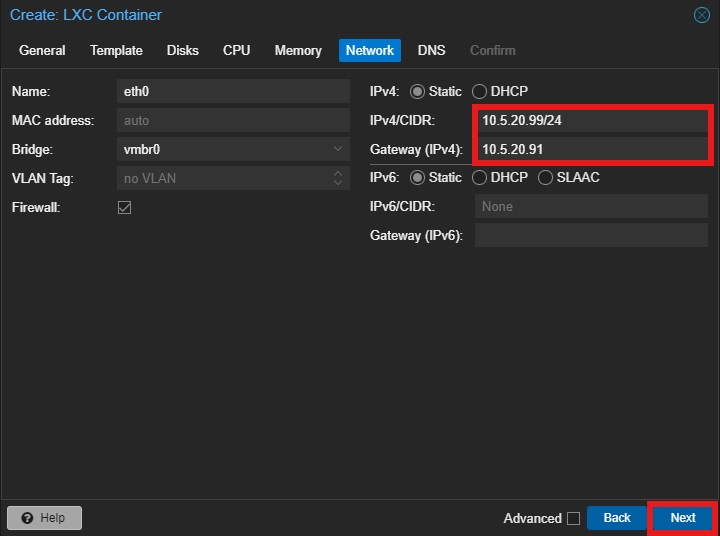Open the Disks tab

click(x=183, y=50)
